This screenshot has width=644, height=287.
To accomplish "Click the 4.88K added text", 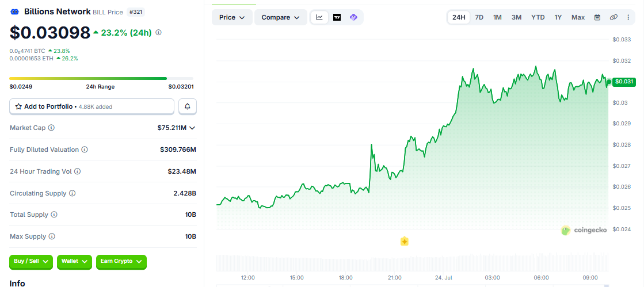I will click(95, 107).
